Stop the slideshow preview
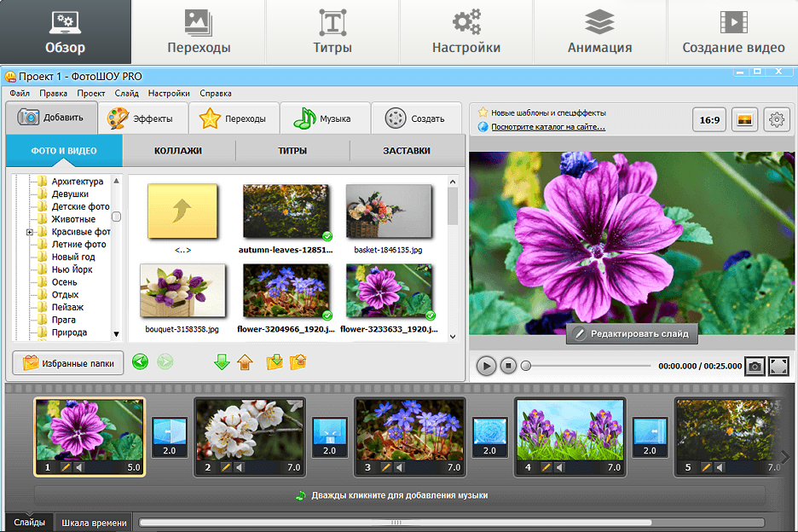Image resolution: width=798 pixels, height=532 pixels. pyautogui.click(x=508, y=366)
